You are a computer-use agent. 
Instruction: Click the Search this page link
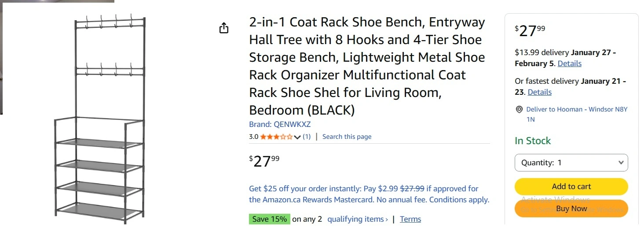pos(347,137)
